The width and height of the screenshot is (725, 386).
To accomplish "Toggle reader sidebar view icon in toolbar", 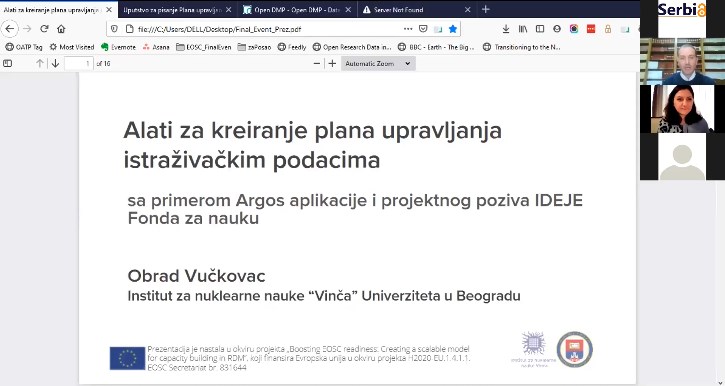I will click(x=540, y=29).
